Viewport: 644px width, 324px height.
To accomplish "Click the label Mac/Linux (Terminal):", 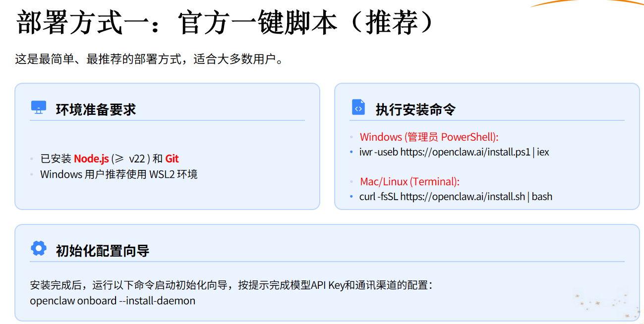I will point(410,182).
